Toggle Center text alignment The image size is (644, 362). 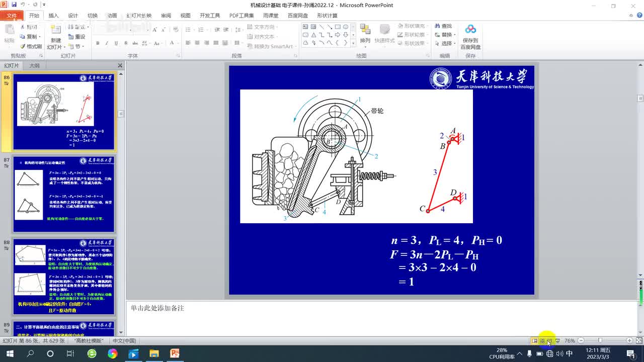(x=197, y=43)
